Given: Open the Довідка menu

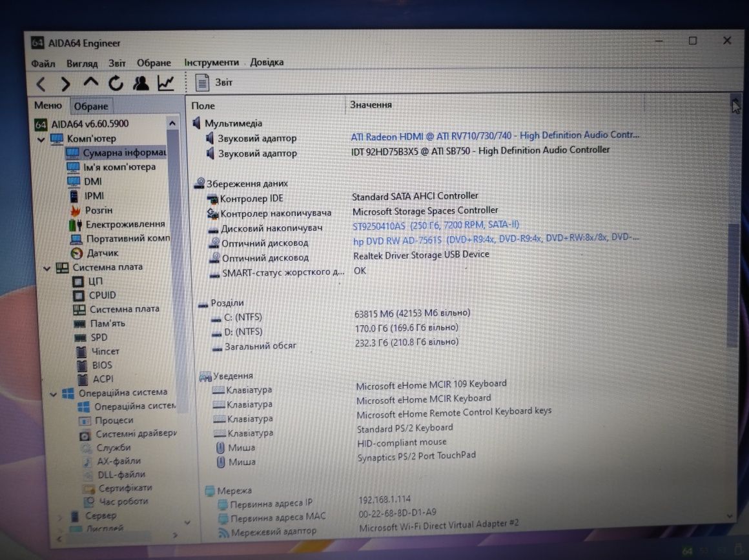Looking at the screenshot, I should tap(267, 62).
